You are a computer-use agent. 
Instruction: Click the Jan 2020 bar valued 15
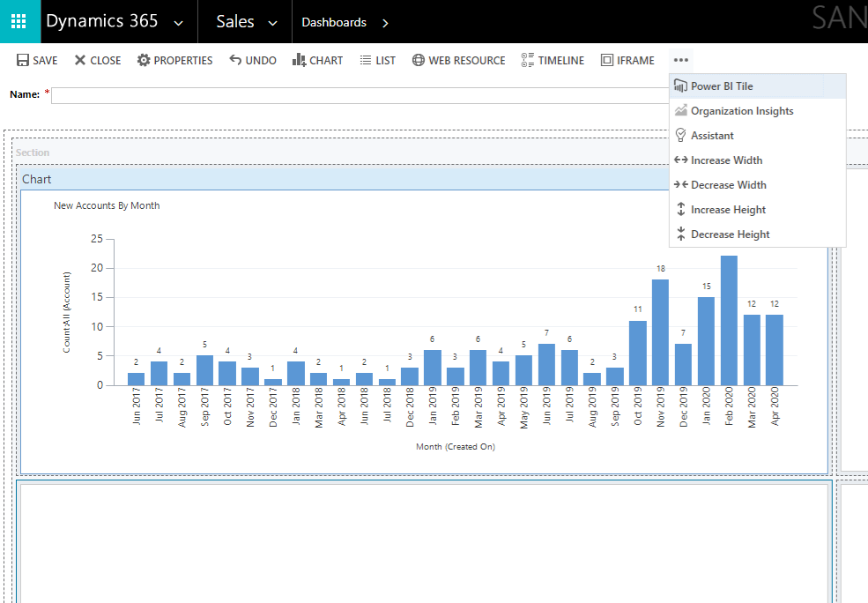coord(707,341)
